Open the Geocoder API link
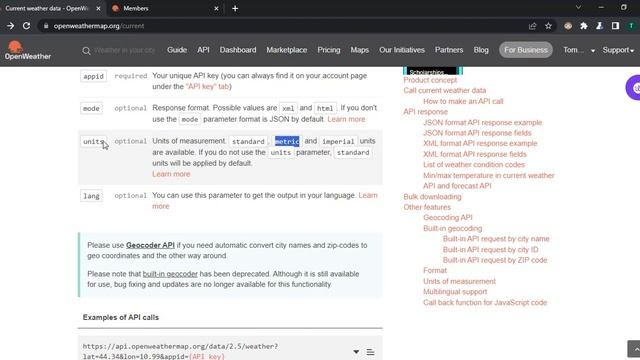The image size is (640, 360). pos(150,245)
